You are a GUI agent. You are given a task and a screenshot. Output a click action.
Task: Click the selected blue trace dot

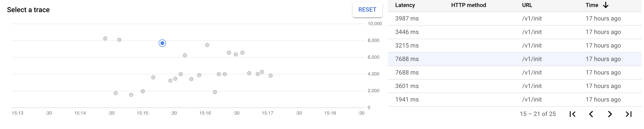(x=162, y=43)
